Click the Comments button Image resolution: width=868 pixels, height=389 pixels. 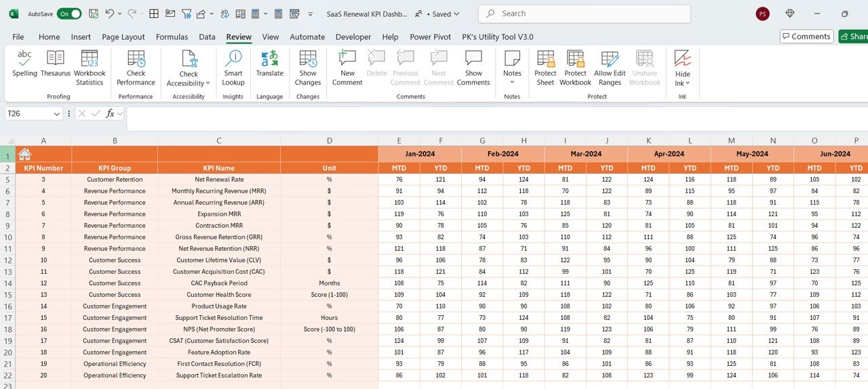click(806, 37)
